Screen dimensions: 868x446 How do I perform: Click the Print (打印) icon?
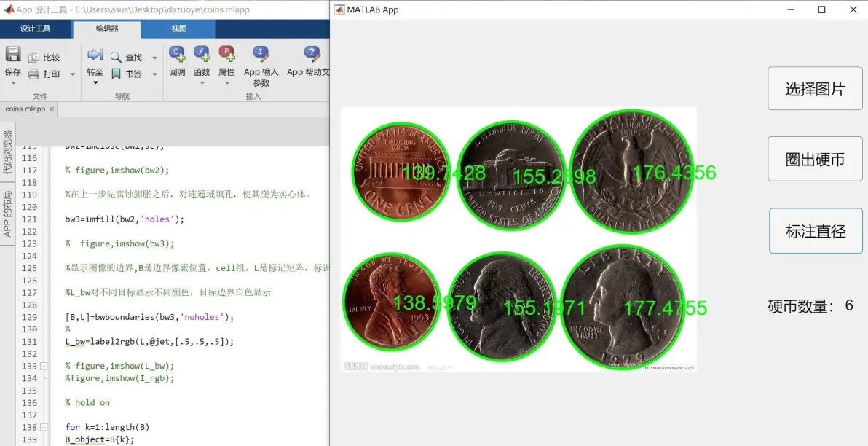(x=33, y=74)
